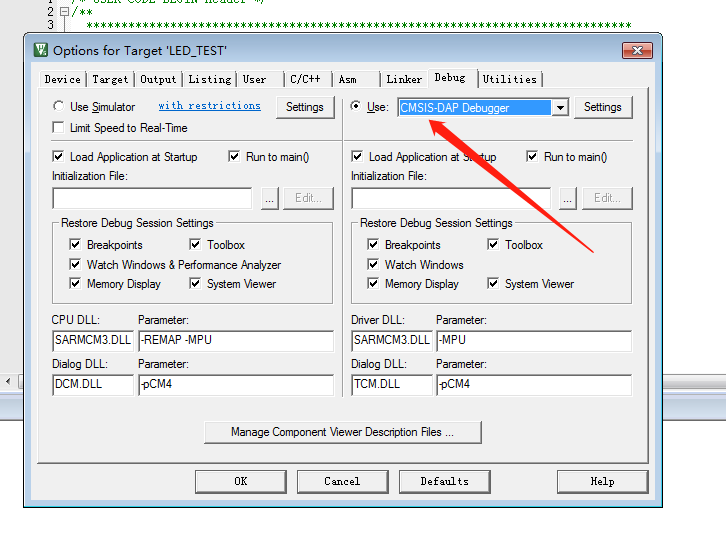Viewport: 726px width, 548px height.
Task: Enable Limit Speed to Real-Time checkbox
Action: click(58, 128)
